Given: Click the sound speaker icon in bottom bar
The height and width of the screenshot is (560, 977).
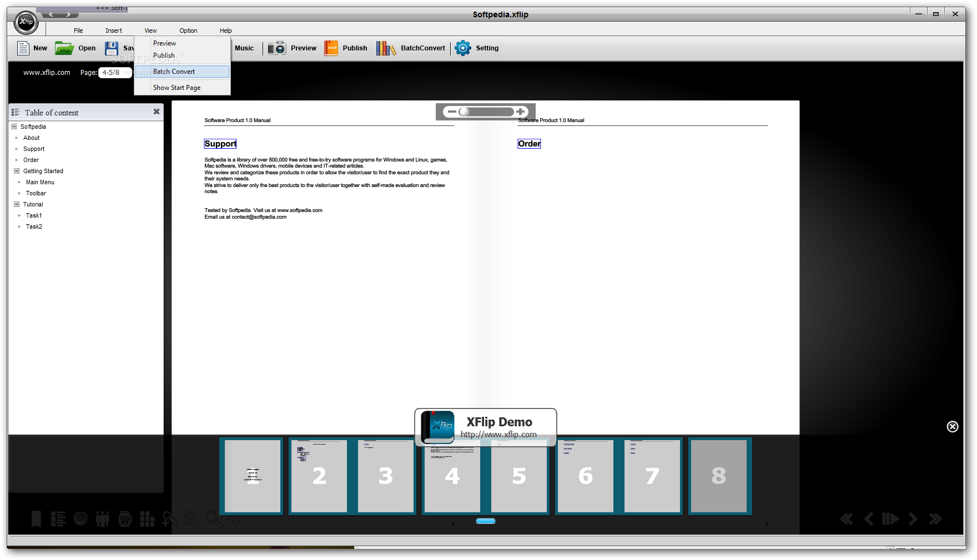Looking at the screenshot, I should point(81,519).
